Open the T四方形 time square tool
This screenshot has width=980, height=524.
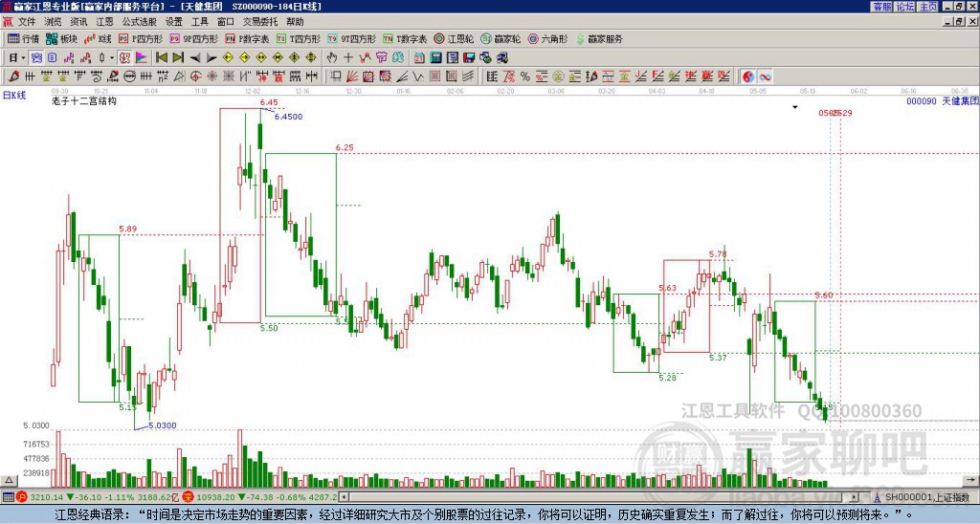coord(299,38)
